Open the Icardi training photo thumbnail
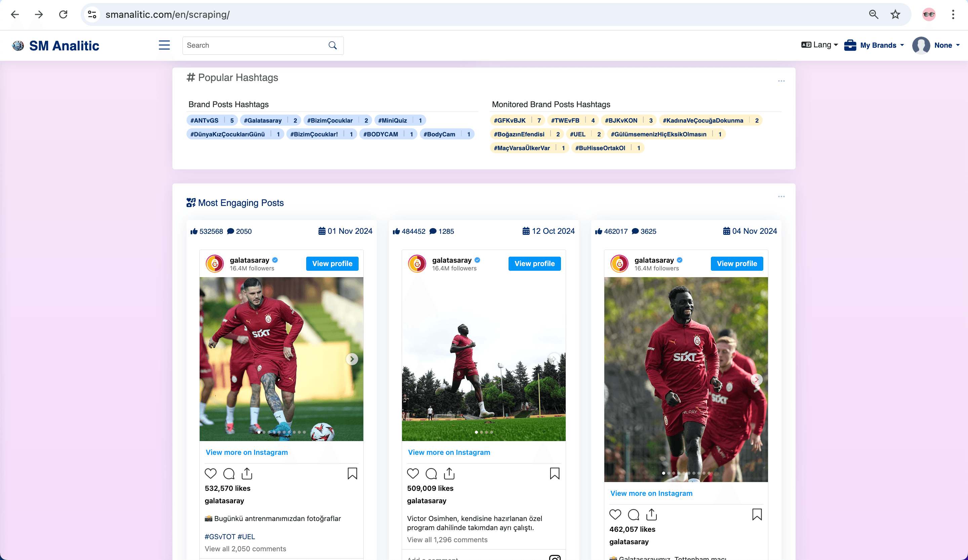 coord(281,359)
